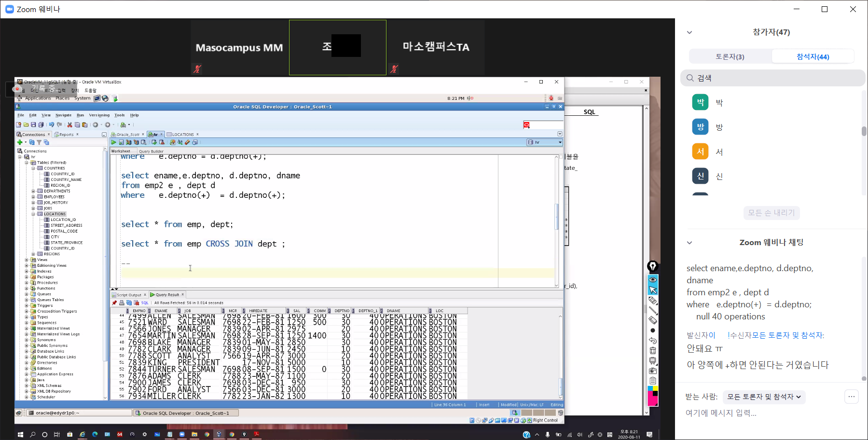Screen dimensions: 868x440
Task: Run the SQL statement with green play icon
Action: pos(113,142)
